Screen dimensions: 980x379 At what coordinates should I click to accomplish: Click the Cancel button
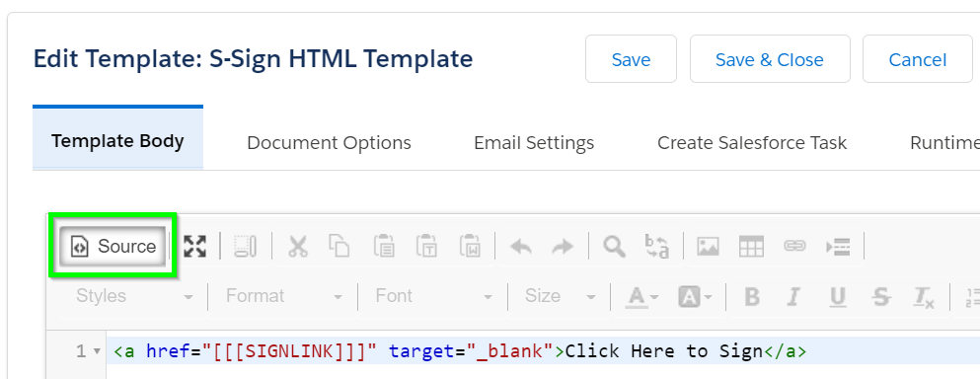click(x=918, y=59)
